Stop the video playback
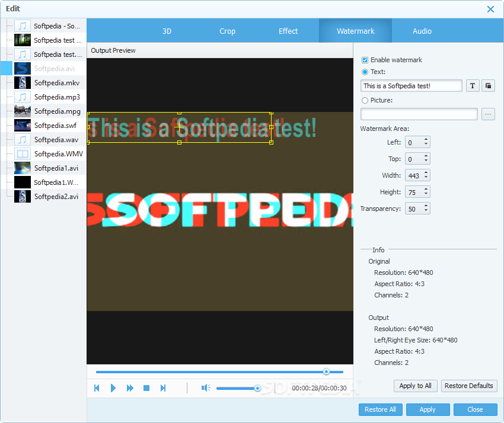Screen dimensions: 504x423 point(146,388)
